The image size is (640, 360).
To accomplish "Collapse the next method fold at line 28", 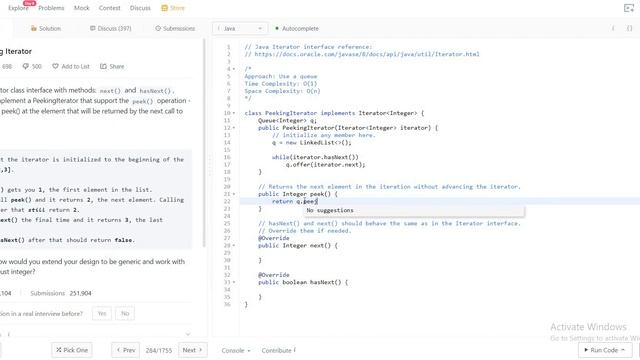I will [234, 245].
